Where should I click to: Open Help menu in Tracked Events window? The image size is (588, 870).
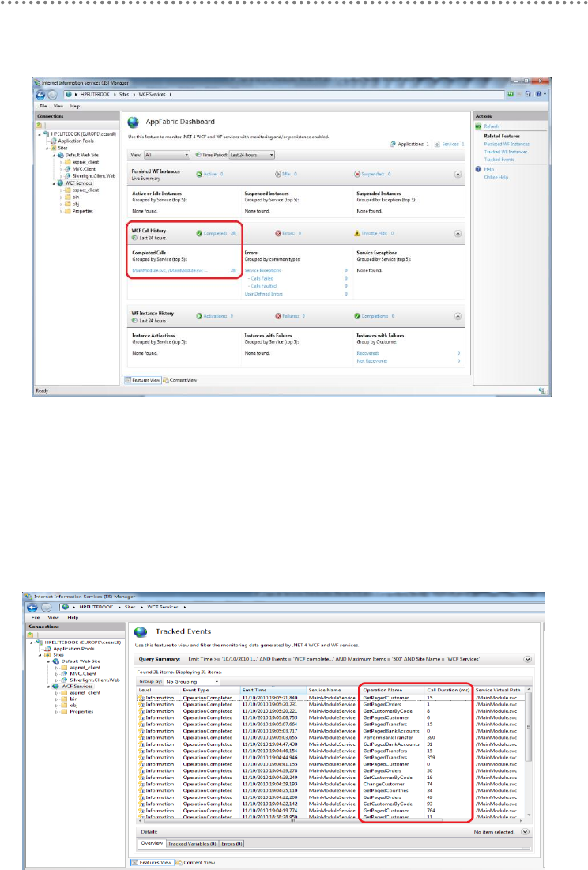73,617
